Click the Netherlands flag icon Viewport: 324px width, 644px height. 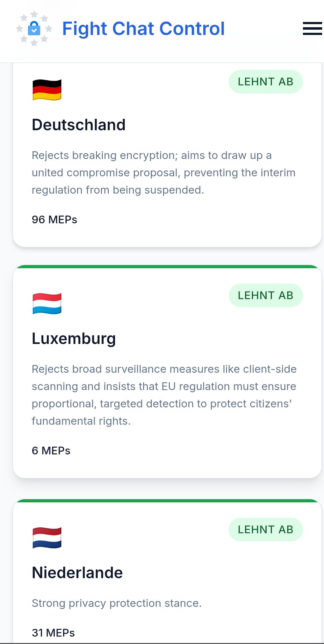pyautogui.click(x=47, y=538)
